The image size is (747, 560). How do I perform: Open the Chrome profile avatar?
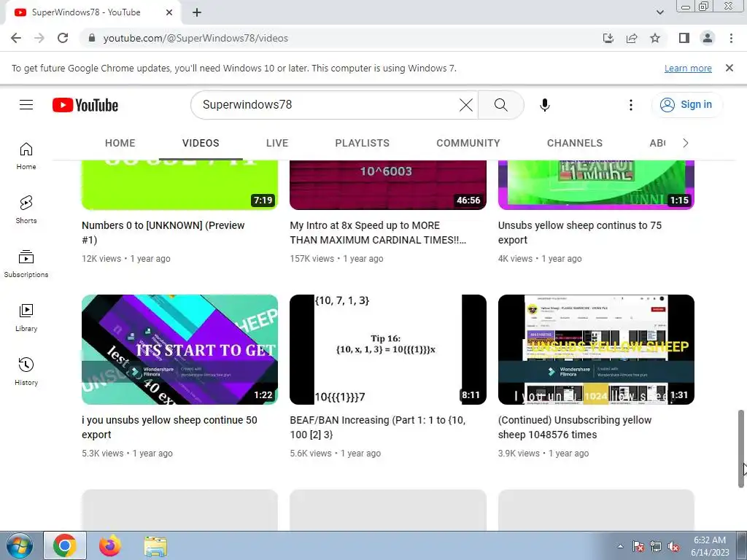[x=708, y=38]
